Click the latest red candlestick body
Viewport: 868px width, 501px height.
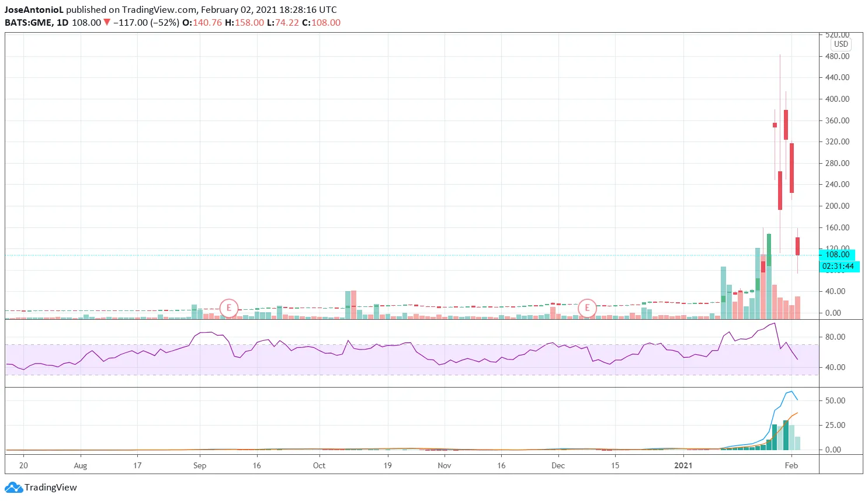(x=797, y=246)
